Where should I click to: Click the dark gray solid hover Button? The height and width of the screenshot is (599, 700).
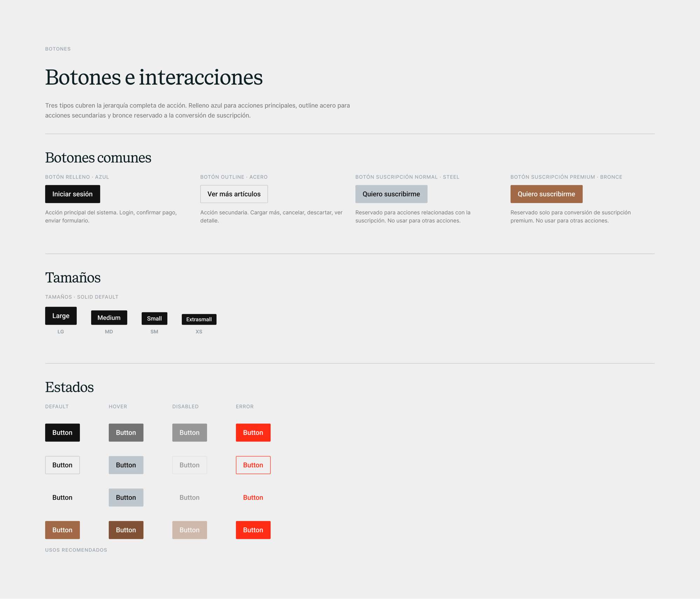point(126,433)
